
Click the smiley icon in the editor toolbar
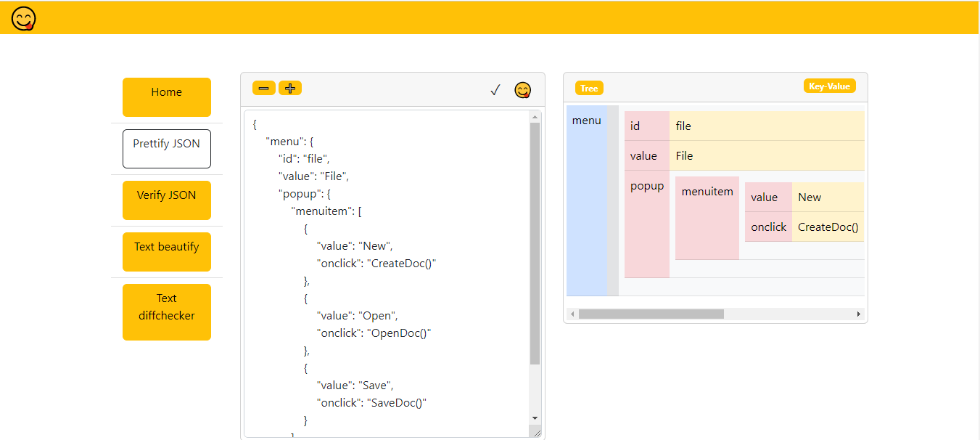point(522,90)
